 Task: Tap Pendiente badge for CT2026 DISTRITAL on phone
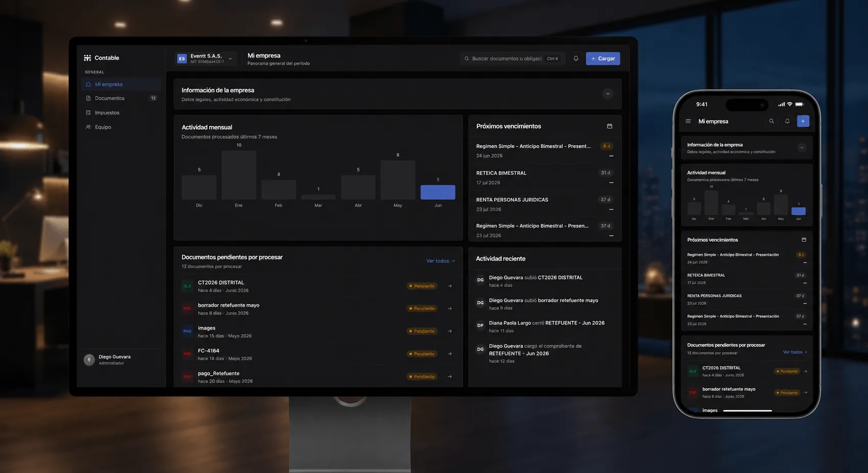(787, 371)
